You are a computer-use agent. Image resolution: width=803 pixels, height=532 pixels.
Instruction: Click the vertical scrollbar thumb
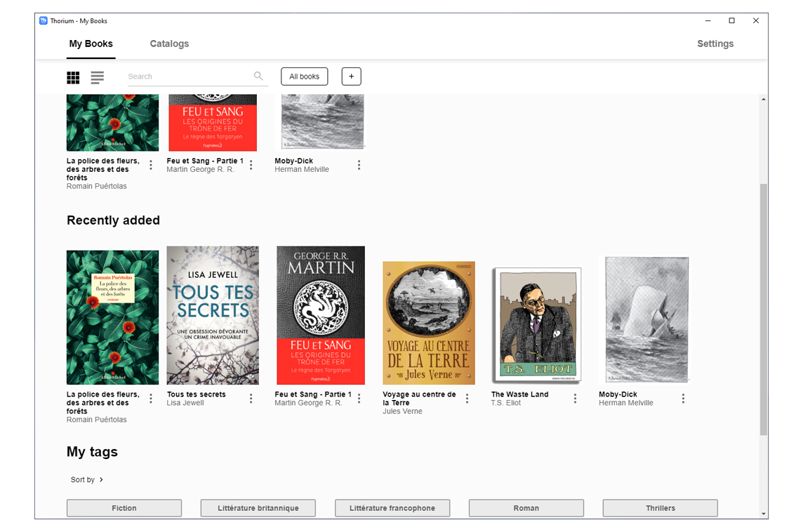(764, 310)
